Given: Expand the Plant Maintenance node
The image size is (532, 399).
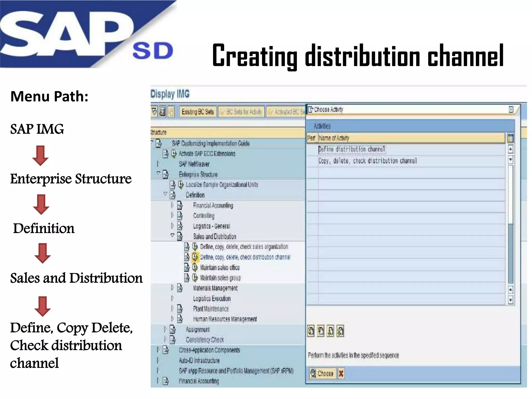Looking at the screenshot, I should (172, 308).
